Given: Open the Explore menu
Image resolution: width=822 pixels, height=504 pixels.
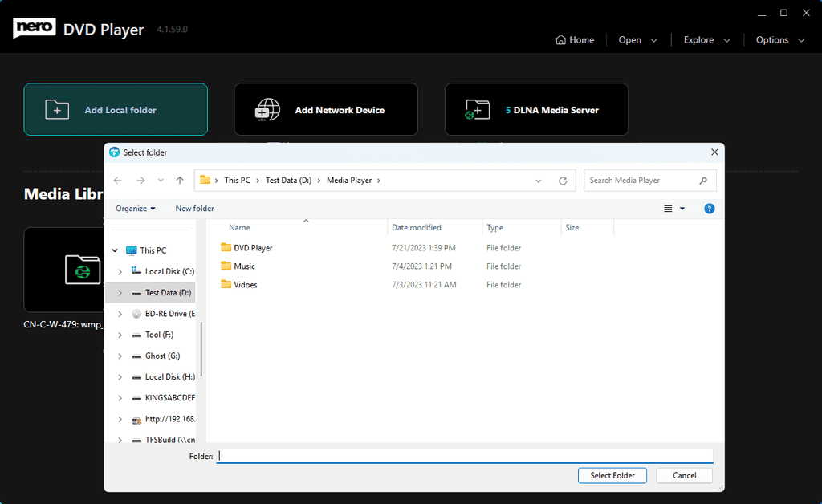Looking at the screenshot, I should coord(700,39).
